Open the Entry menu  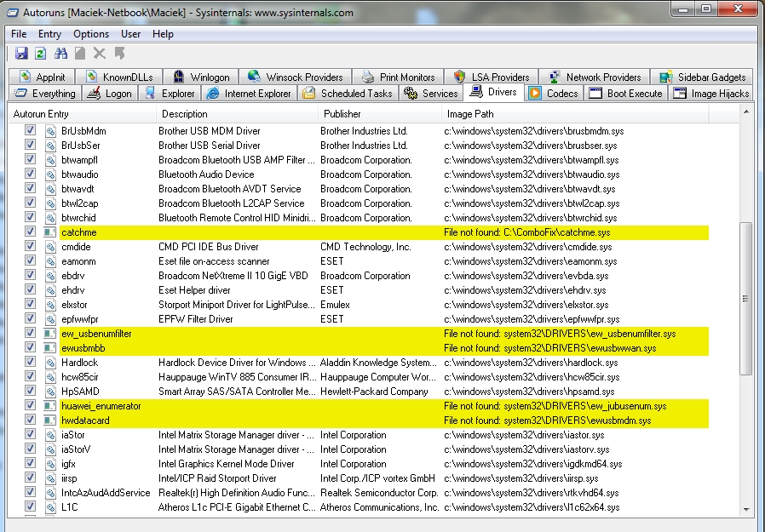[x=49, y=34]
